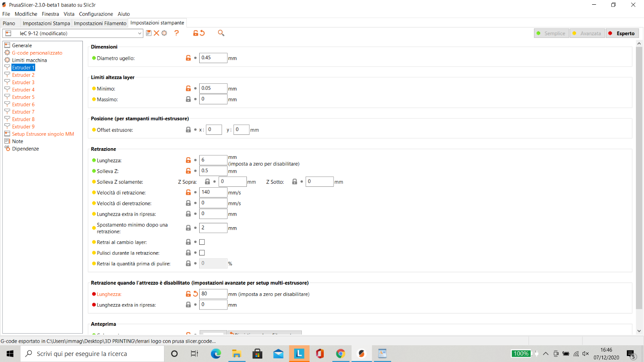This screenshot has width=644, height=362.
Task: Click the lock icon beside Massimo layer height
Action: pos(188,99)
